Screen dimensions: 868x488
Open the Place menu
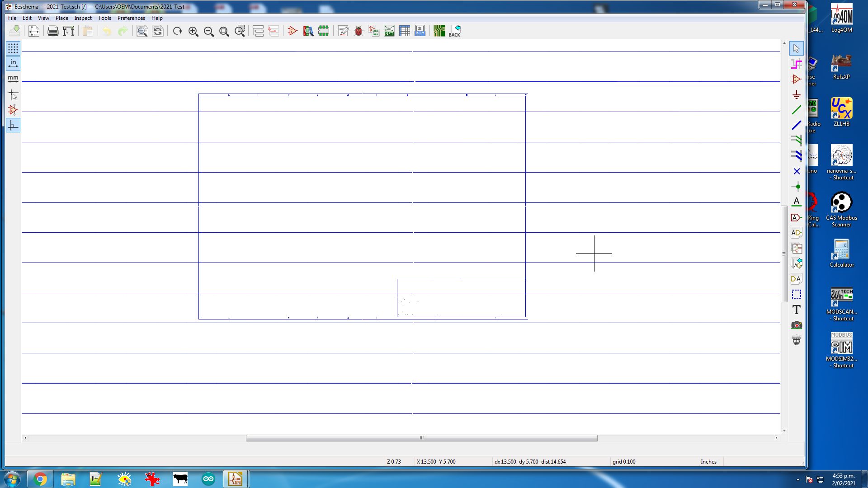[x=62, y=18]
